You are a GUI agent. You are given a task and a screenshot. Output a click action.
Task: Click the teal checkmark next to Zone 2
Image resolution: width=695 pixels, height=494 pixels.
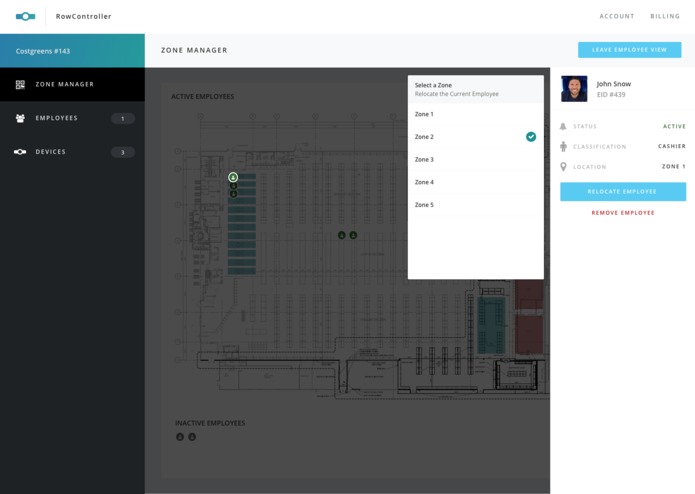(x=531, y=136)
